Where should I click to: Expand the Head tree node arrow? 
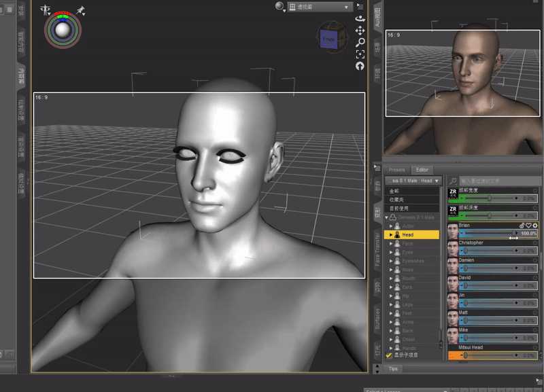391,235
